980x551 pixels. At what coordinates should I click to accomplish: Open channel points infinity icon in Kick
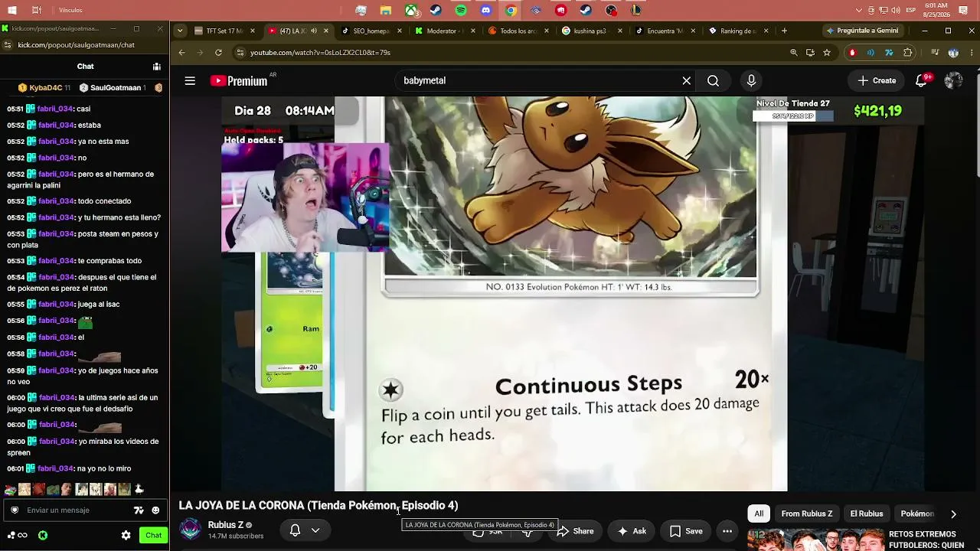tap(18, 536)
